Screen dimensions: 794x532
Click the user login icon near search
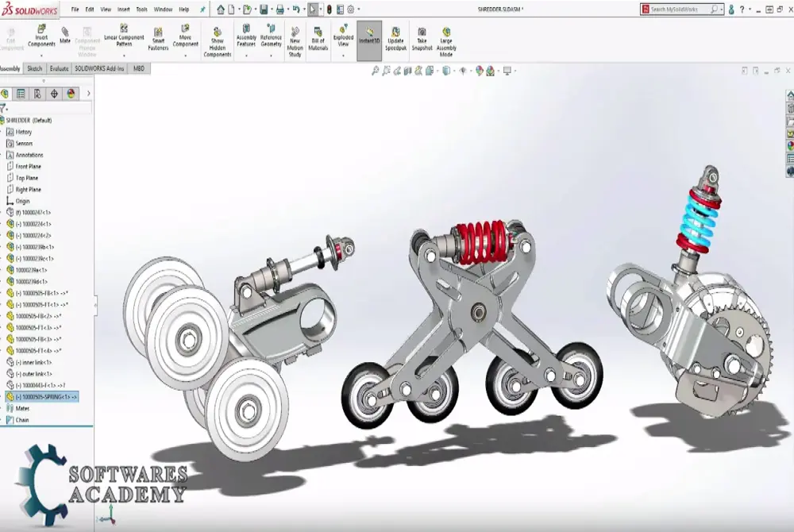(x=731, y=9)
